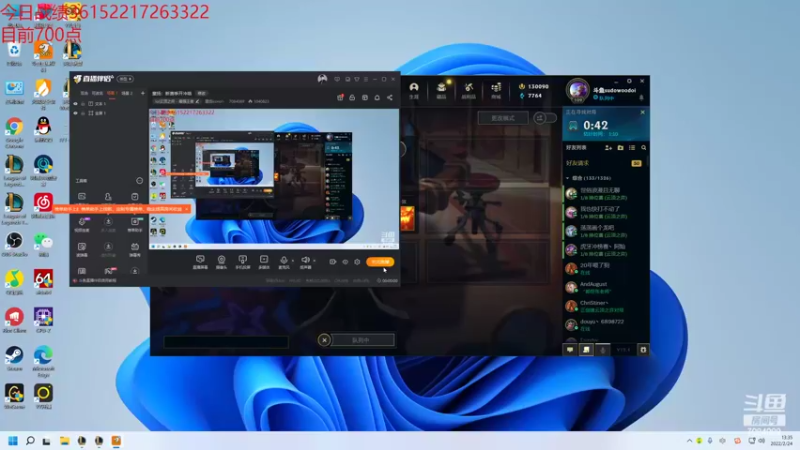
Task: Open the hamburger menu in 直播伴侣 title bar
Action: coord(366,80)
